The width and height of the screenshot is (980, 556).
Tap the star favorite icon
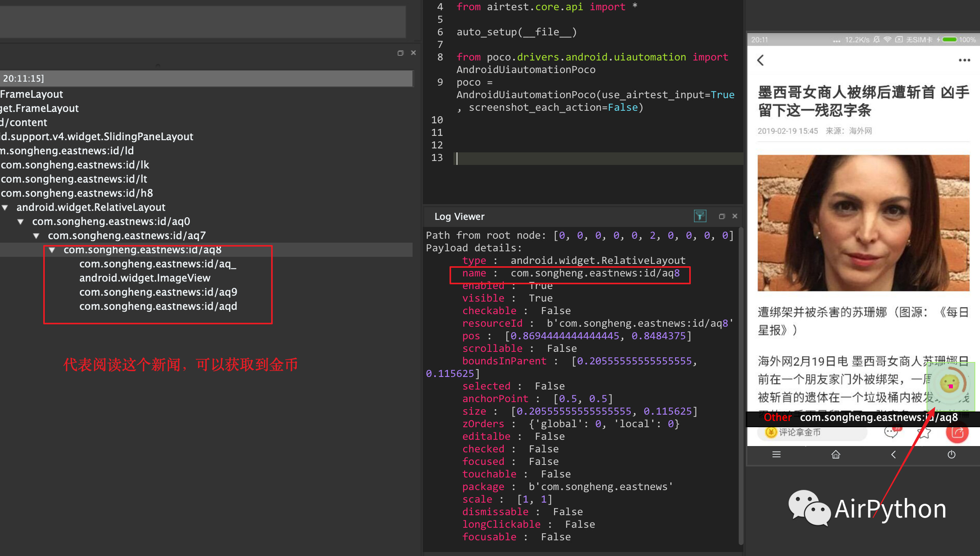coord(924,433)
